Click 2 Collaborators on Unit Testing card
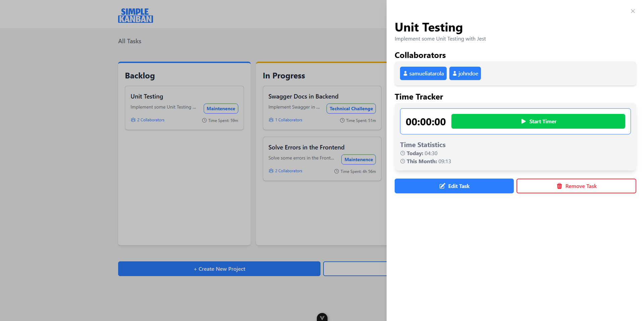The image size is (644, 321). [x=151, y=120]
